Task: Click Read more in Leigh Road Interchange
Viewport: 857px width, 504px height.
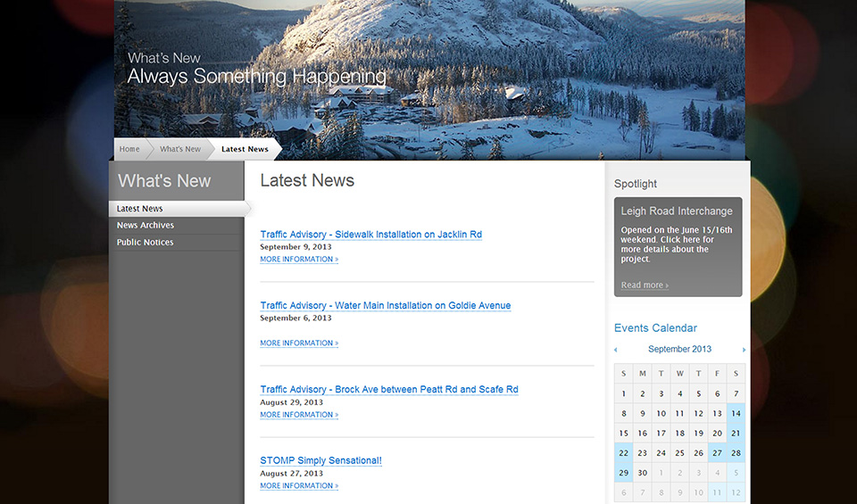Action: pos(645,285)
